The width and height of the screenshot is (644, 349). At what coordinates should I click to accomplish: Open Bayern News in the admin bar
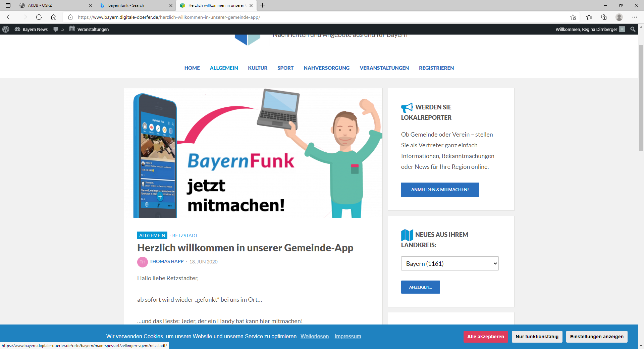click(x=31, y=29)
